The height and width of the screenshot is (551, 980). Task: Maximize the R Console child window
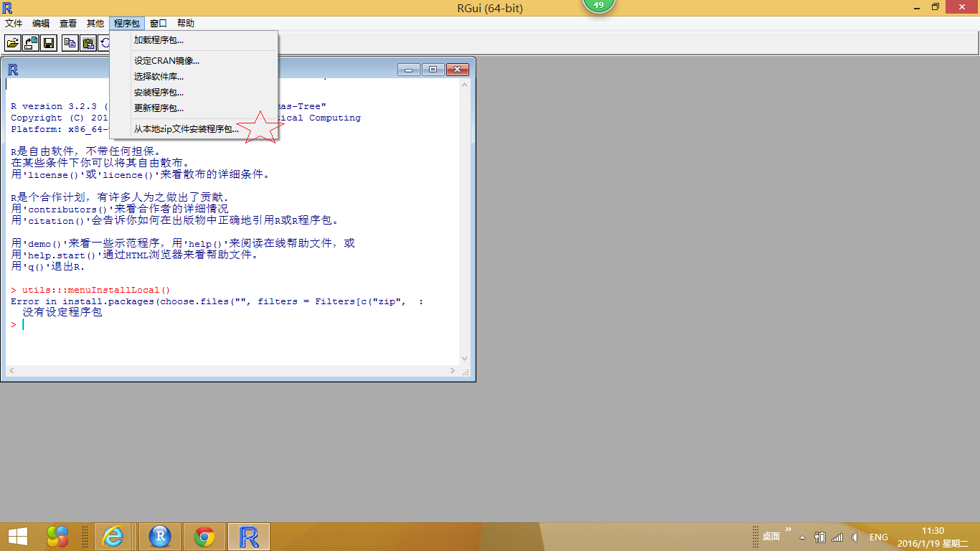coord(433,70)
